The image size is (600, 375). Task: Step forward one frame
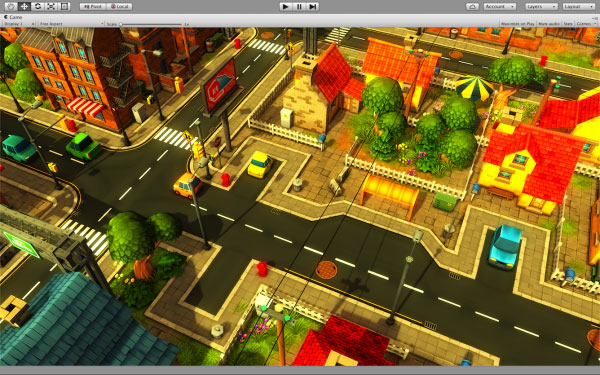coord(313,7)
